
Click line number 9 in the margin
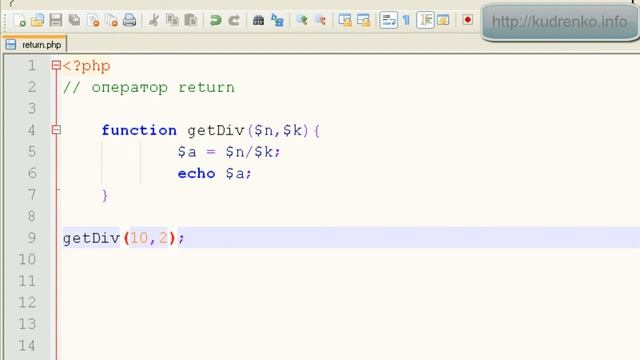pyautogui.click(x=31, y=238)
